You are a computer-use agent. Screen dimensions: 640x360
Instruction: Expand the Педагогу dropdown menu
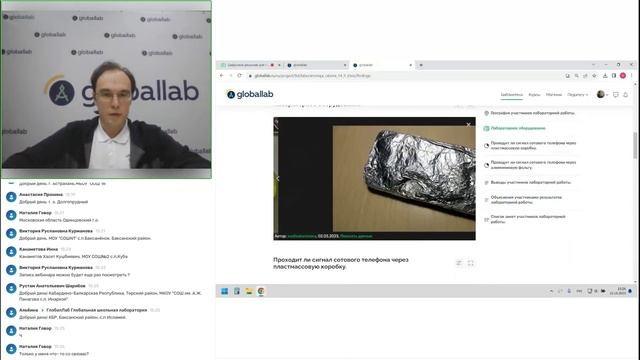tap(578, 95)
